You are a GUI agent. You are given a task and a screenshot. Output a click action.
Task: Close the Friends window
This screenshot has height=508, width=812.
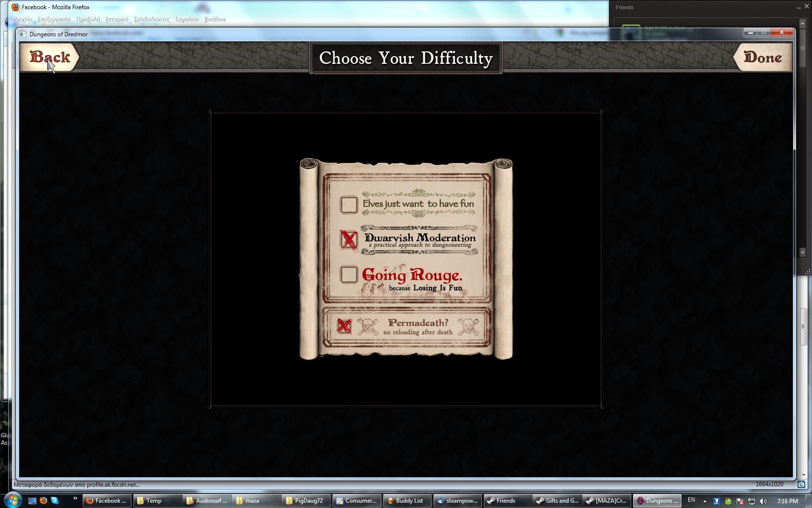(x=808, y=7)
